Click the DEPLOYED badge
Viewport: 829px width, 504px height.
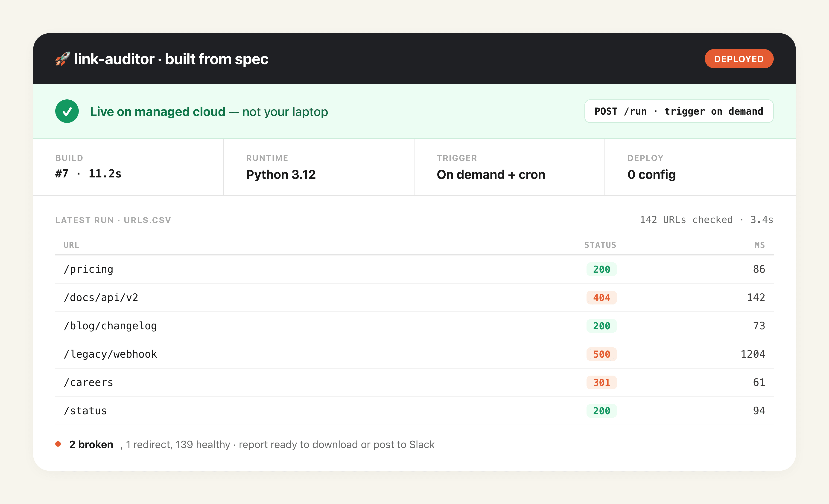point(739,59)
